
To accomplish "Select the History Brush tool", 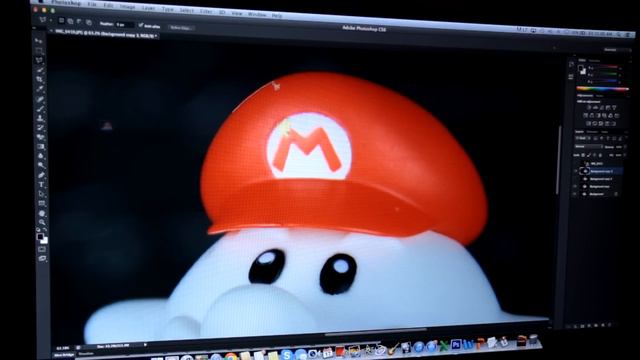I will pyautogui.click(x=41, y=128).
